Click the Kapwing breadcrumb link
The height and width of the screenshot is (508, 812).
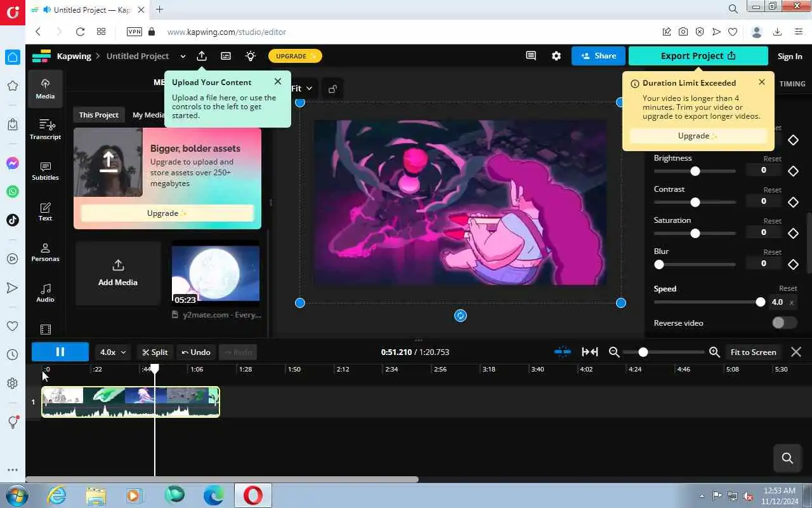click(x=74, y=56)
